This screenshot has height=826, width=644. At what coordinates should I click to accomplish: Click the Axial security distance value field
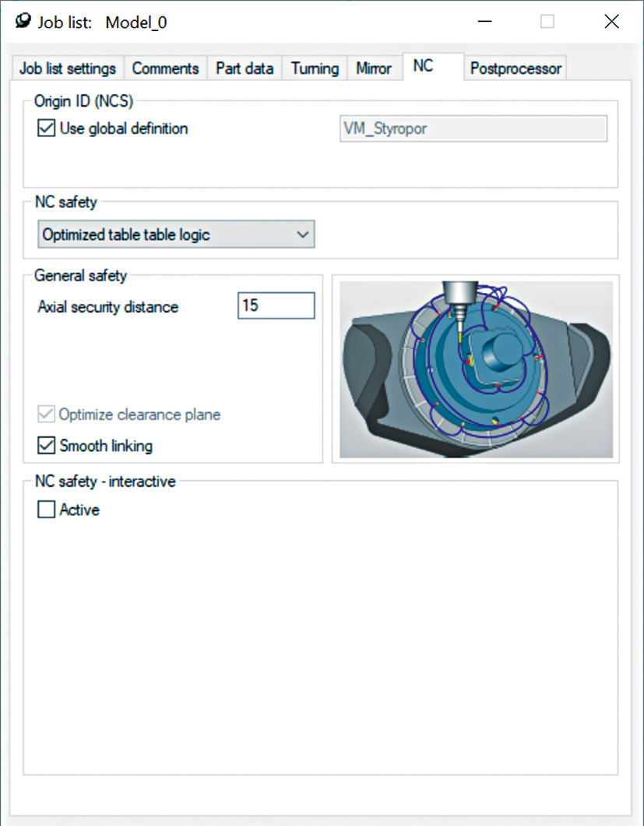pos(276,306)
